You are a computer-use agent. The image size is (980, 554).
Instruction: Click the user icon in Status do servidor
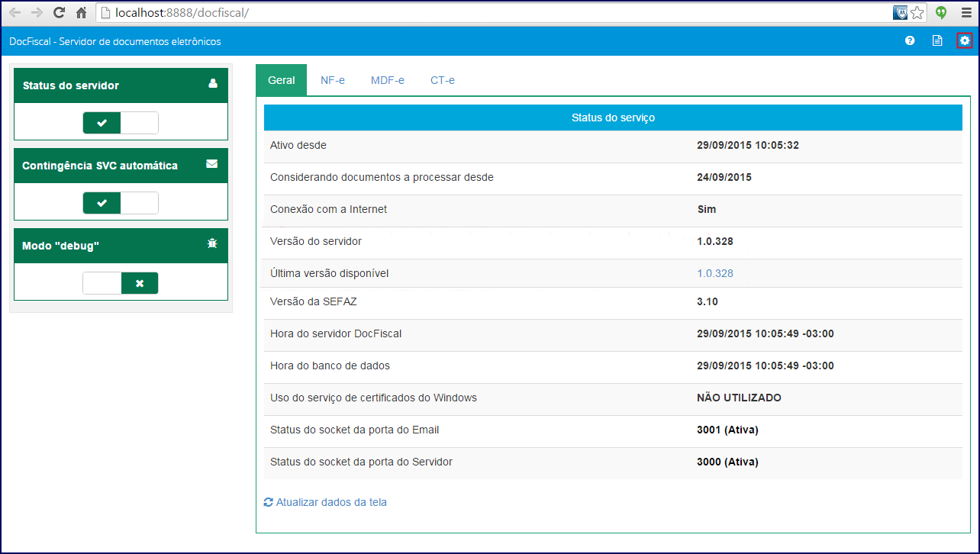point(213,84)
